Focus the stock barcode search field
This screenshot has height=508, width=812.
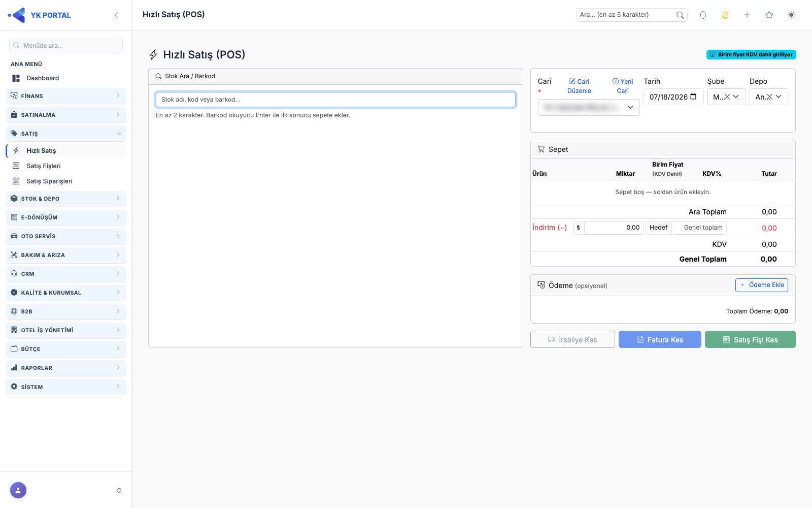(335, 100)
